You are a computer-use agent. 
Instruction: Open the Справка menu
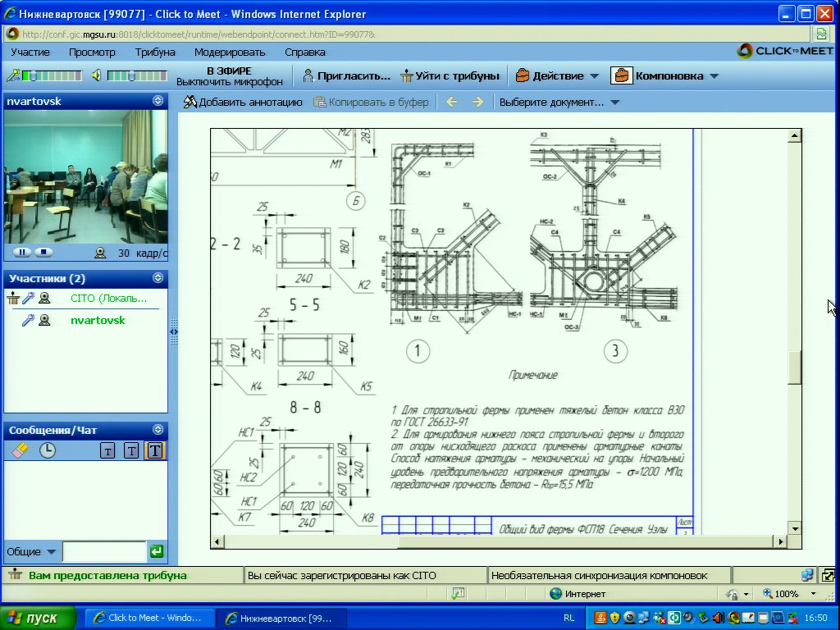coord(305,52)
